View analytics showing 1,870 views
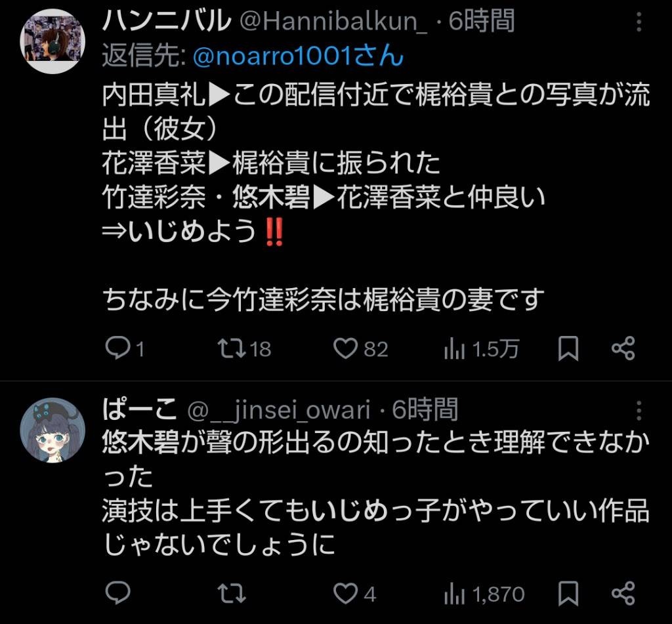This screenshot has height=624, width=672. click(484, 594)
